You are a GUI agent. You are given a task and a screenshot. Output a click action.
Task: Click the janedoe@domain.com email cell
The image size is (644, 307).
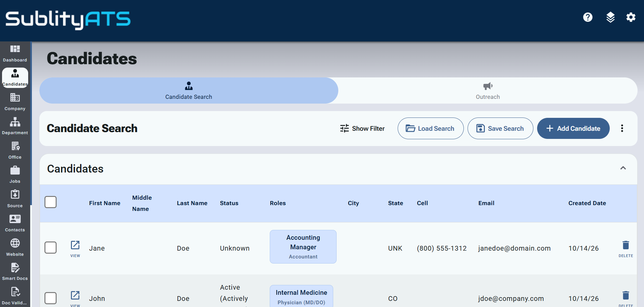click(x=514, y=248)
